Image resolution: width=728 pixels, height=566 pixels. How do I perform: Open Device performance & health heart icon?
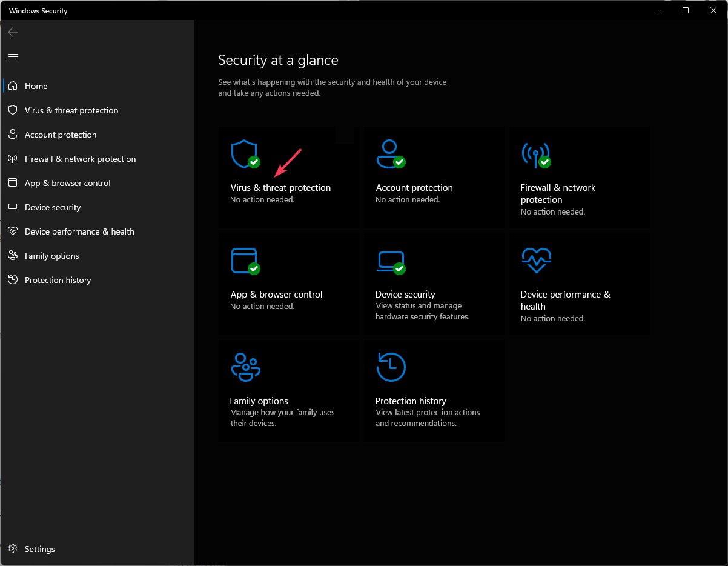tap(536, 261)
